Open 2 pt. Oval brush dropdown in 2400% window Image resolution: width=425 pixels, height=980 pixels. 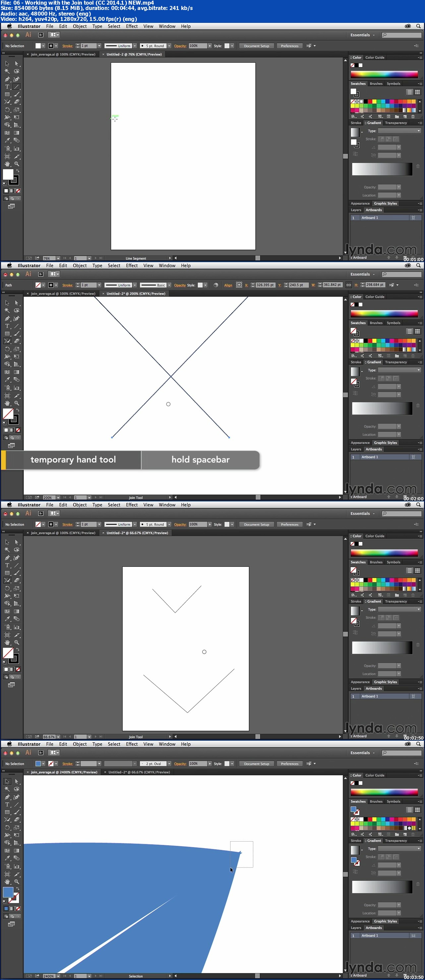coord(169,764)
